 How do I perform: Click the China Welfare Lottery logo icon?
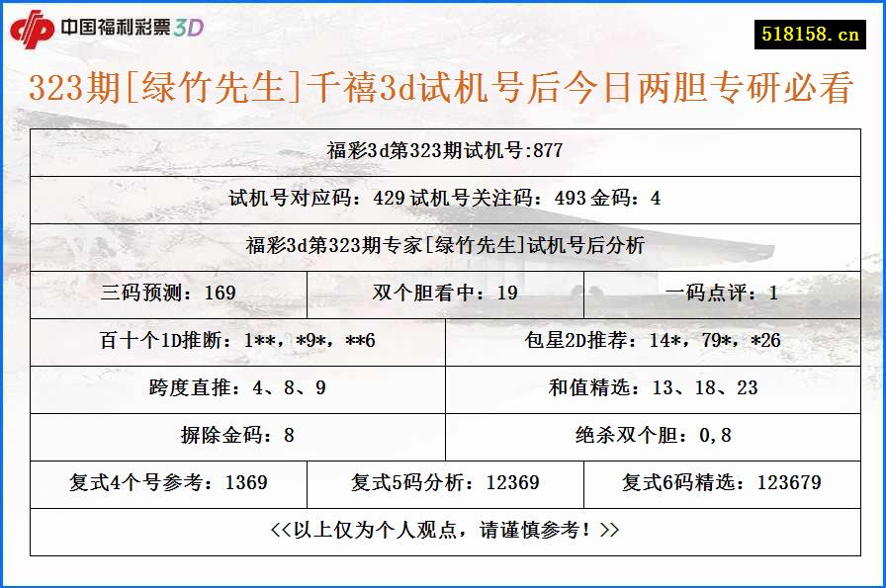(35, 29)
